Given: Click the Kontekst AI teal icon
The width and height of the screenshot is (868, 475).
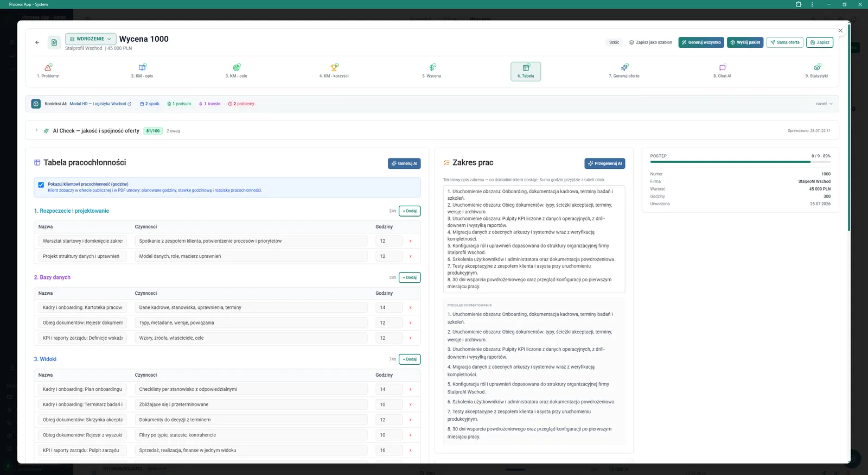Looking at the screenshot, I should coord(36,104).
